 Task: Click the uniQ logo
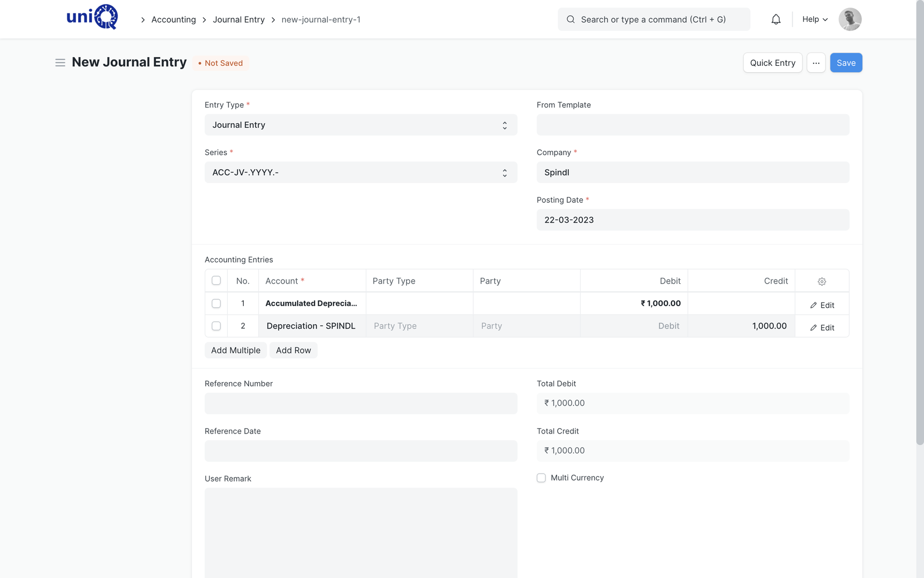click(x=92, y=17)
